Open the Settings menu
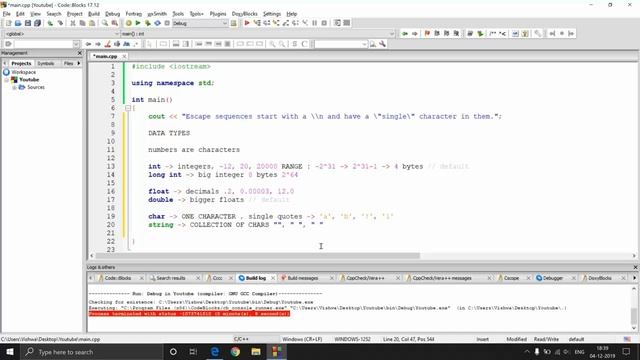 (x=272, y=14)
